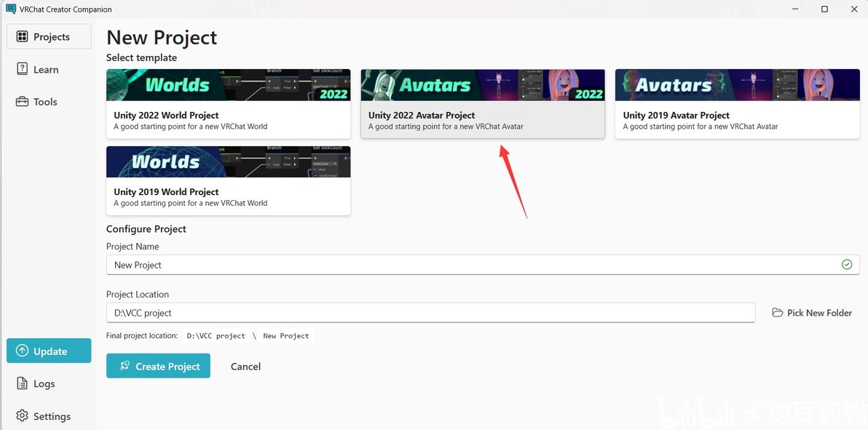This screenshot has width=868, height=430.
Task: Click the 'Select template' label
Action: point(142,57)
